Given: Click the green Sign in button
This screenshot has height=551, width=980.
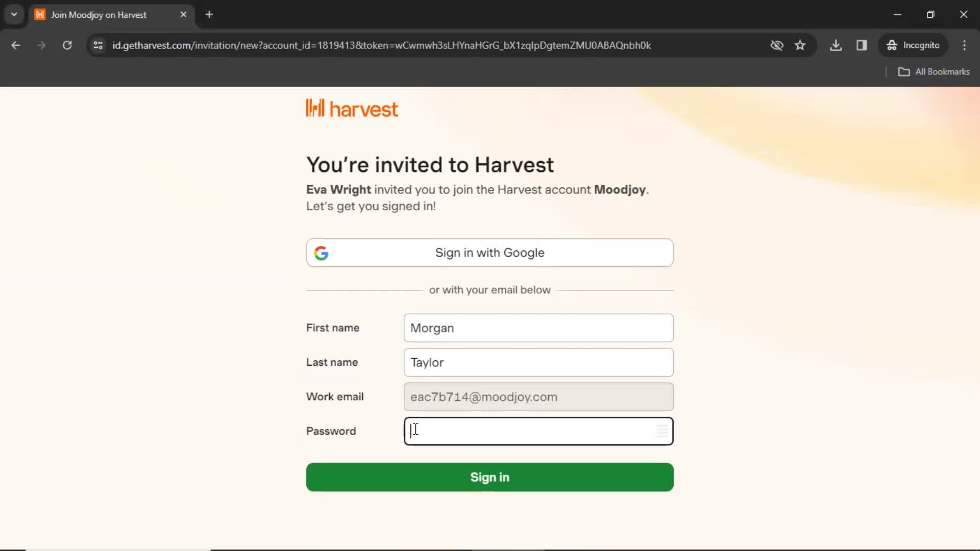Looking at the screenshot, I should [489, 477].
